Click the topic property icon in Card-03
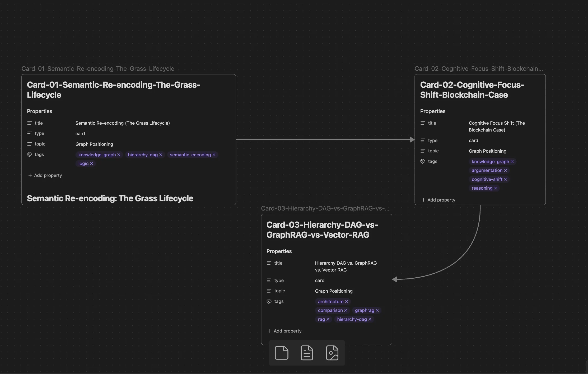This screenshot has height=374, width=588. coord(269,291)
